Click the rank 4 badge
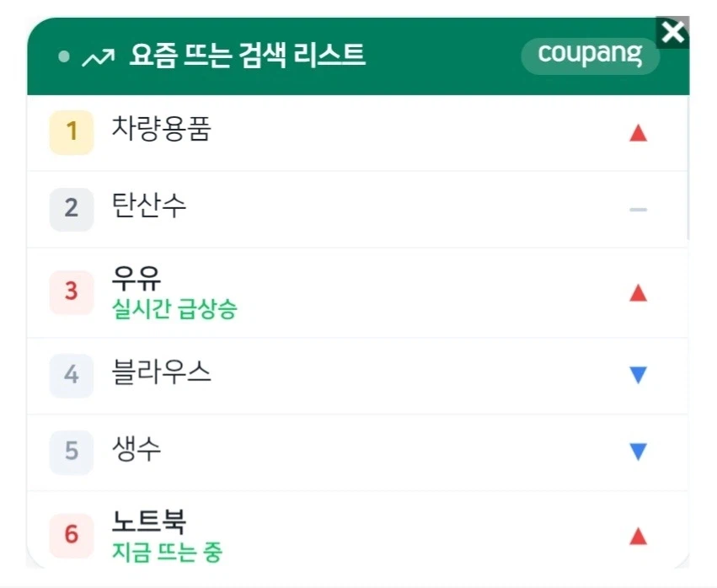Viewport: 717px width, 588px height. pos(72,376)
